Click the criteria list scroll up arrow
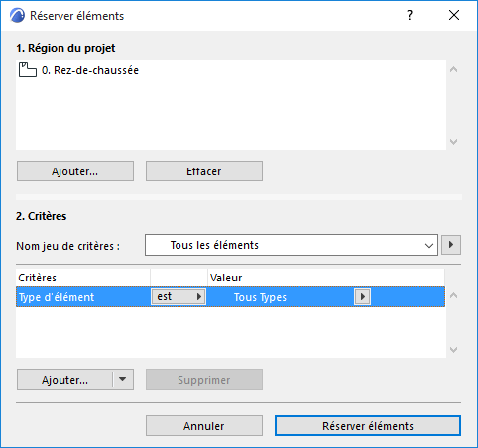This screenshot has height=448, width=478. tap(454, 295)
